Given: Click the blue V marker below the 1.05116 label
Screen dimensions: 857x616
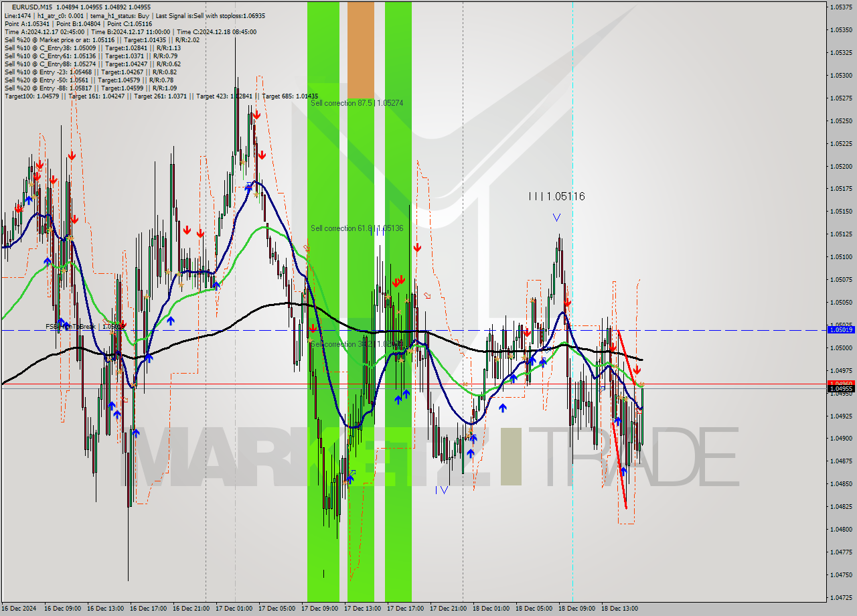Looking at the screenshot, I should (556, 217).
